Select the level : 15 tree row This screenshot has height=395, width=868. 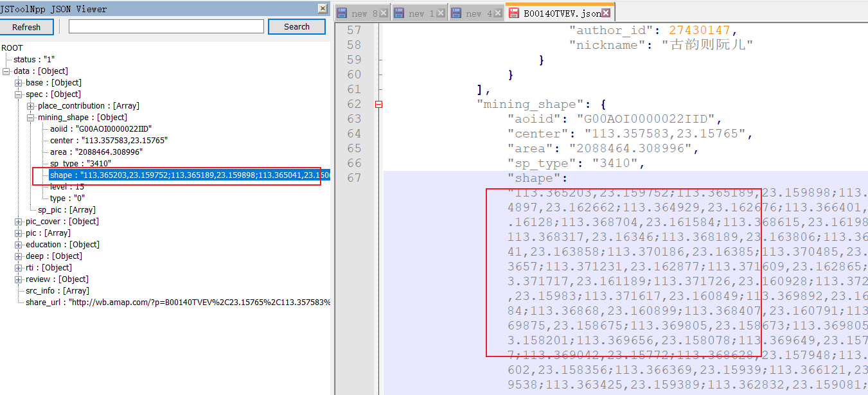pyautogui.click(x=67, y=187)
